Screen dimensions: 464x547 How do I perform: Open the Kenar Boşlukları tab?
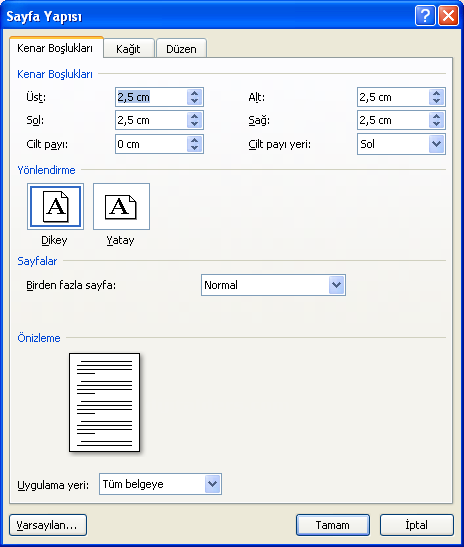pyautogui.click(x=55, y=48)
